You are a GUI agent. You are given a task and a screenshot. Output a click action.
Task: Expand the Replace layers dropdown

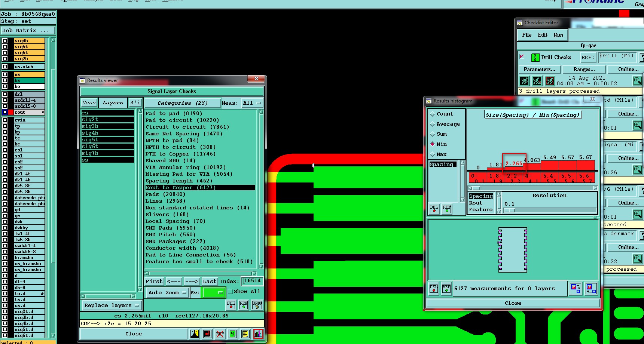point(112,305)
